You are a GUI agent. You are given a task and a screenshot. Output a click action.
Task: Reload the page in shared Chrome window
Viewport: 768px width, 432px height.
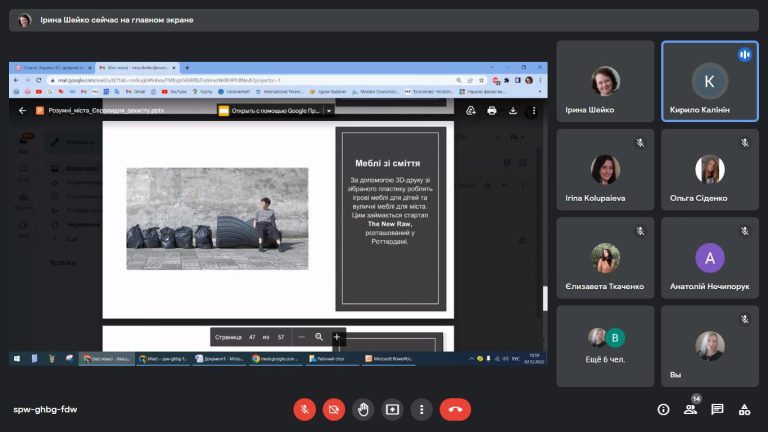point(39,80)
